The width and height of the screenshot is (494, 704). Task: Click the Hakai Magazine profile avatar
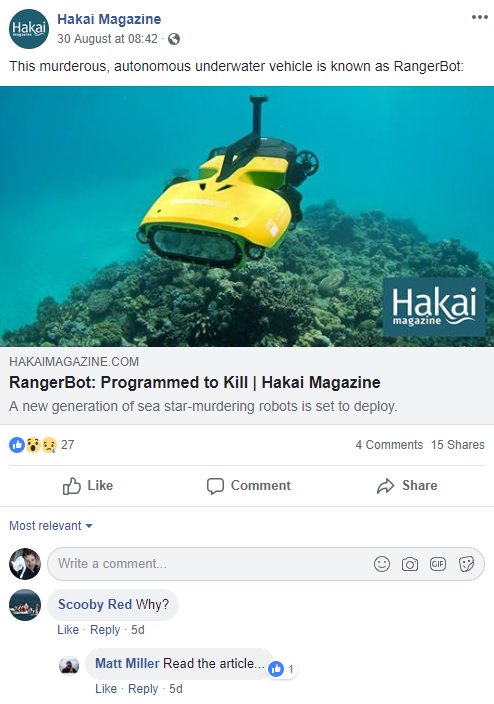pyautogui.click(x=29, y=29)
